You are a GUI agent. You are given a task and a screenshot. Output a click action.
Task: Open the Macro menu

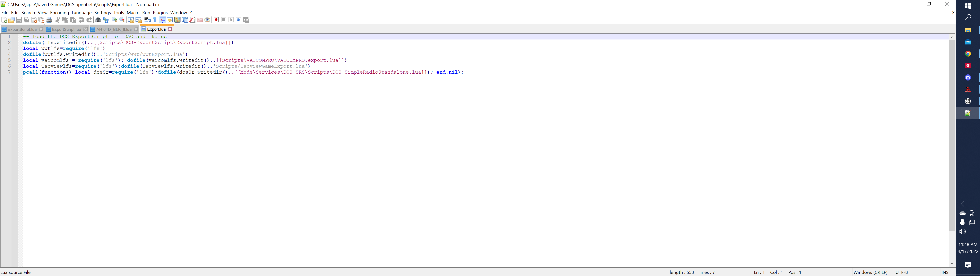pos(133,13)
